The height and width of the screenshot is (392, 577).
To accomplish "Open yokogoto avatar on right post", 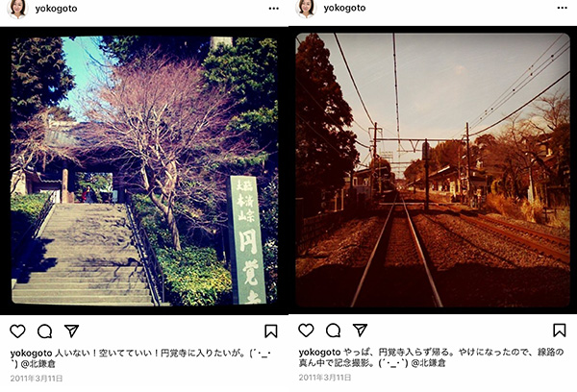I will [306, 8].
